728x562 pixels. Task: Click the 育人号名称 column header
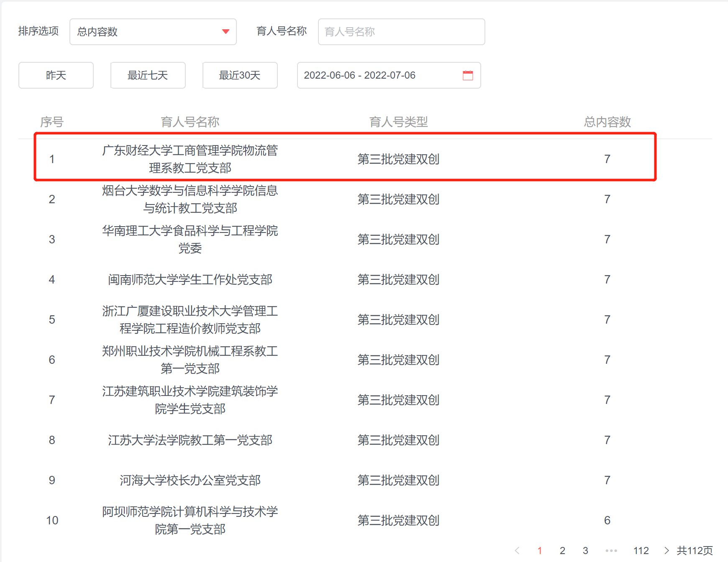tap(190, 122)
